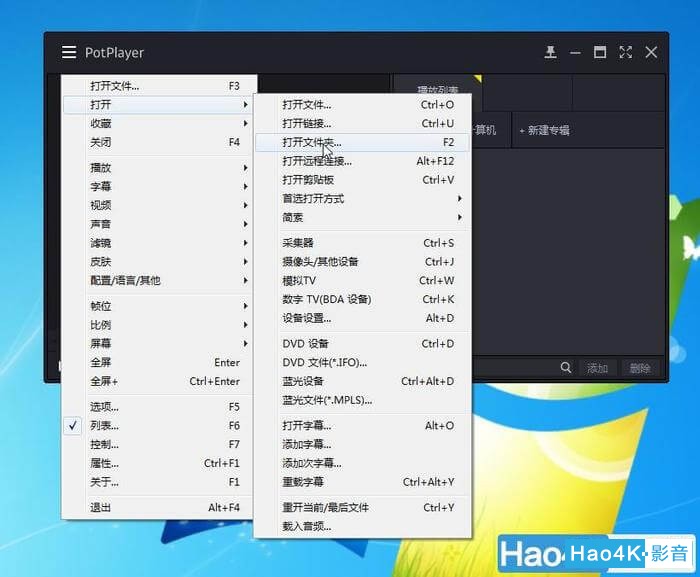Click the 添加 button in playlist panel
Screen dimensions: 700x577
click(x=597, y=368)
